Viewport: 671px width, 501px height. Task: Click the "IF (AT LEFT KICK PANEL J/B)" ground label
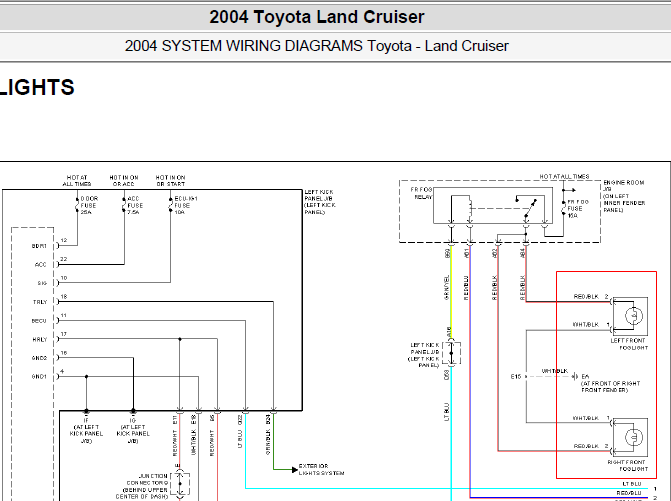point(86,431)
